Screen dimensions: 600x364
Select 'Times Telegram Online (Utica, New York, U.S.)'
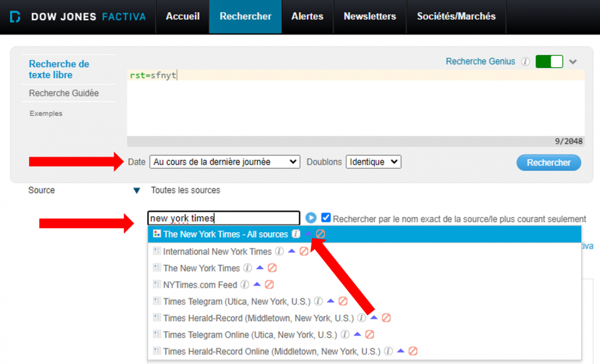(x=250, y=334)
